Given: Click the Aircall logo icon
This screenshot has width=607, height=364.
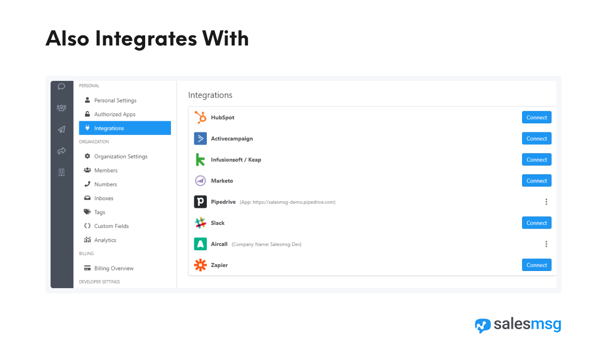Looking at the screenshot, I should pos(200,244).
